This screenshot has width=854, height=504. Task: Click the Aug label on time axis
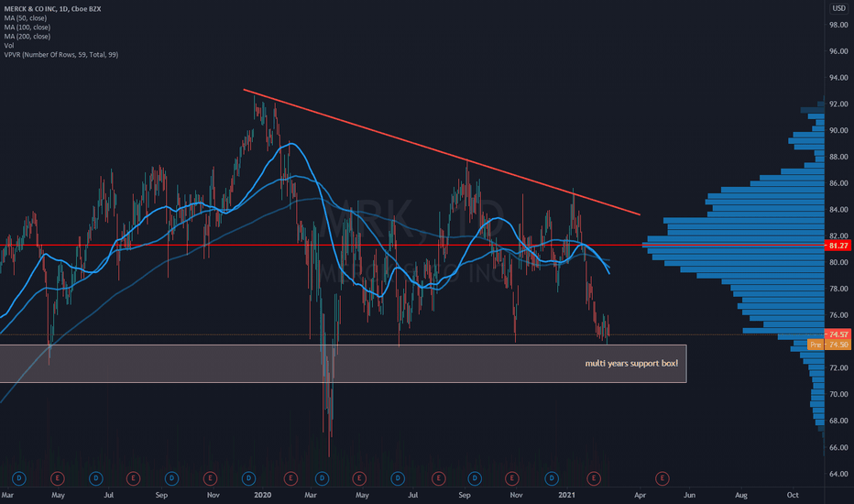741,495
